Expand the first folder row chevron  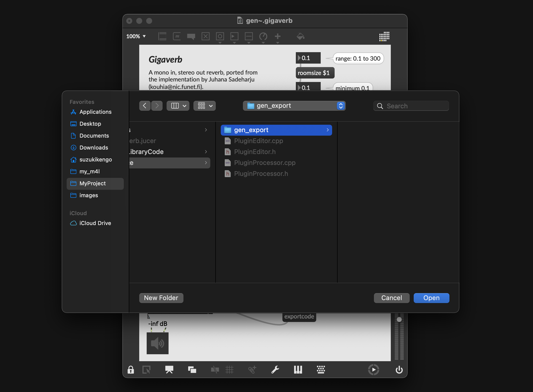pos(206,130)
